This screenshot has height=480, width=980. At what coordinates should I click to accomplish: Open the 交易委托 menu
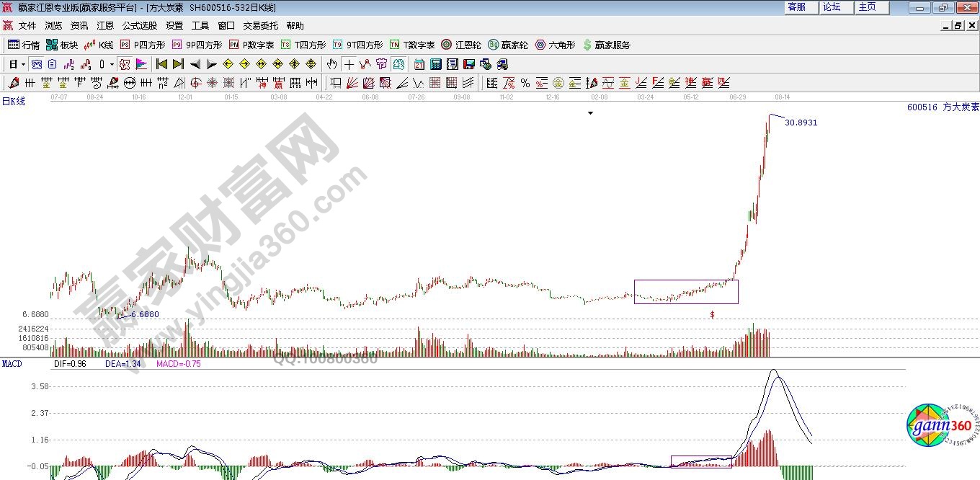260,26
